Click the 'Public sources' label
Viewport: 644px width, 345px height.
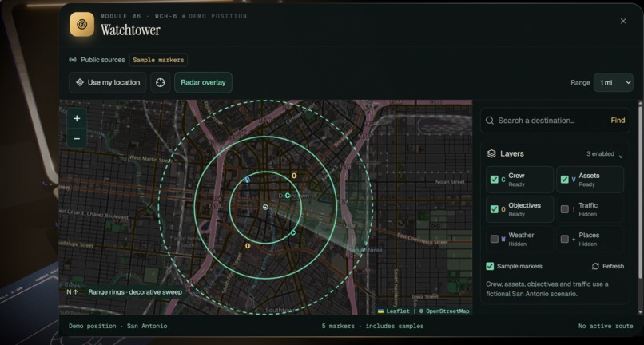click(x=103, y=60)
